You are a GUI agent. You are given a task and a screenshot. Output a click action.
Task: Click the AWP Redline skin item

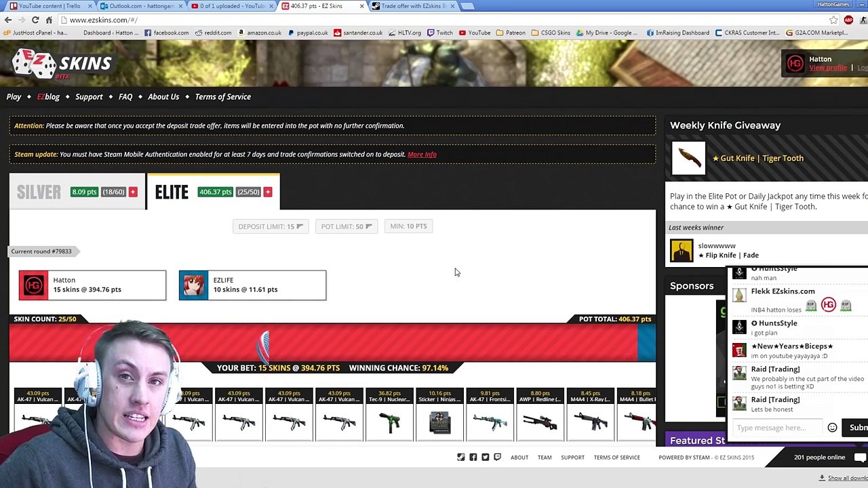(x=540, y=414)
